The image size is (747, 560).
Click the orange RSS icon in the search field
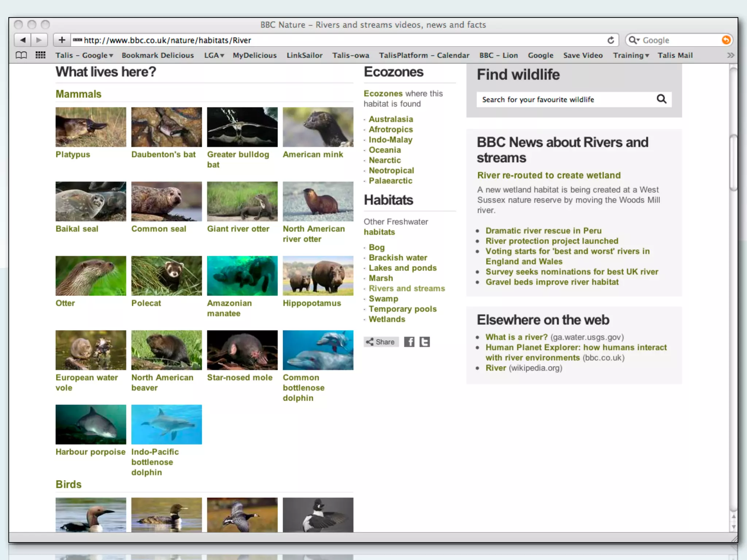click(726, 40)
